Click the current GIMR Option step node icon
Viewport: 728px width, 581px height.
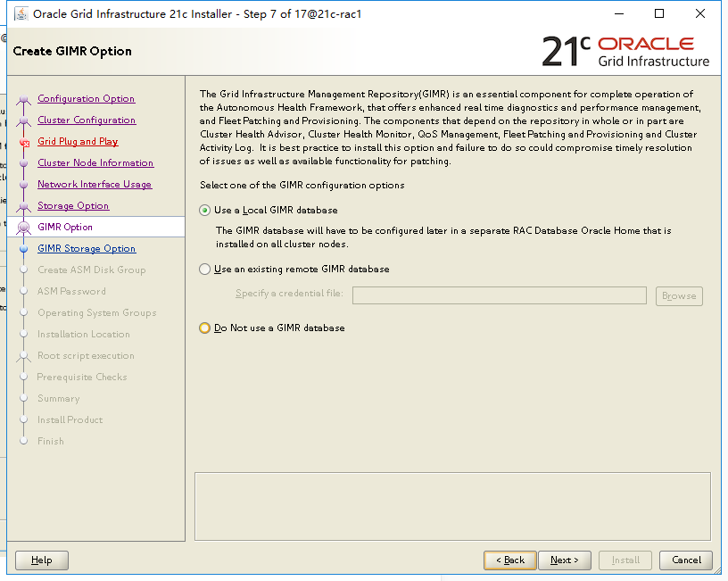pos(24,228)
